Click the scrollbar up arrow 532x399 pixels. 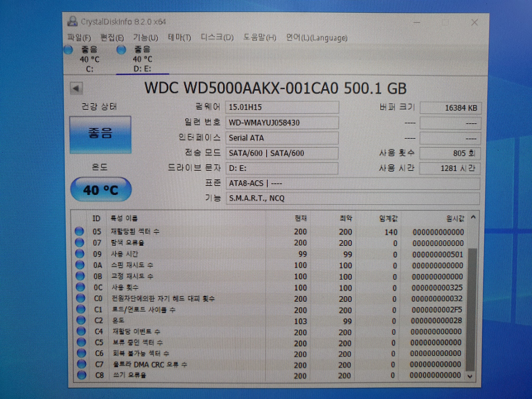pos(473,217)
